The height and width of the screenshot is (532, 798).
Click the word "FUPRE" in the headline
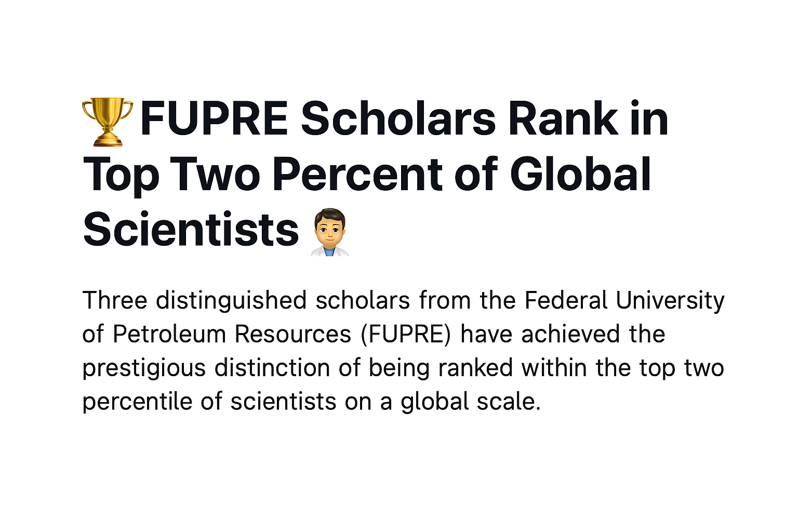pos(214,119)
